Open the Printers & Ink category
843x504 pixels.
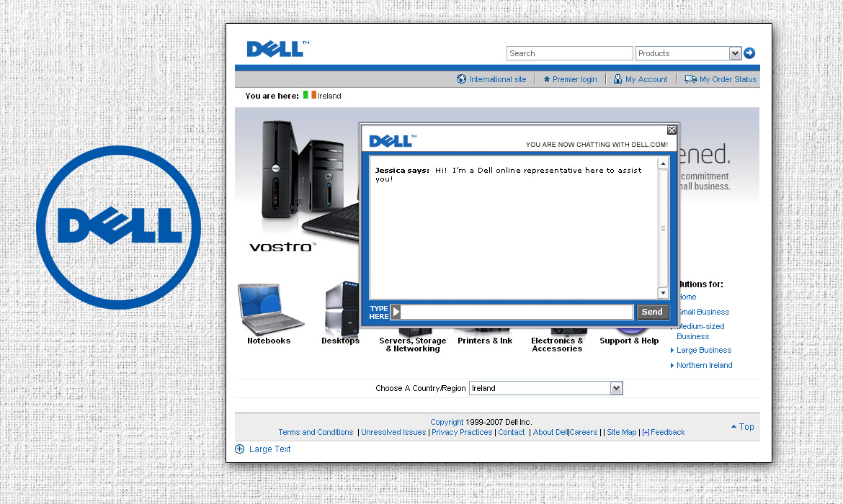pyautogui.click(x=485, y=341)
